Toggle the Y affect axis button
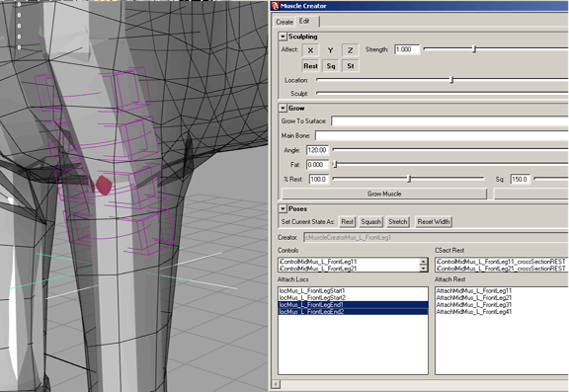Screen dimensions: 569x392 [x=330, y=50]
